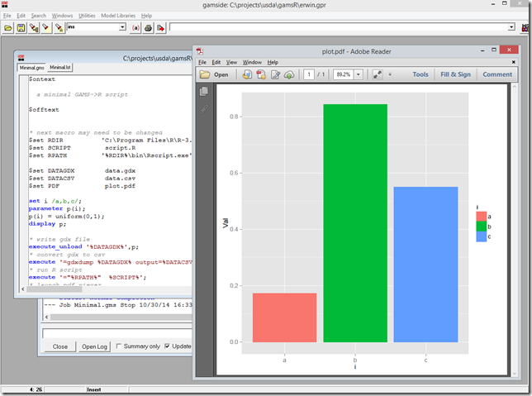
Task: Click the blue legend swatch for c
Action: (x=481, y=236)
